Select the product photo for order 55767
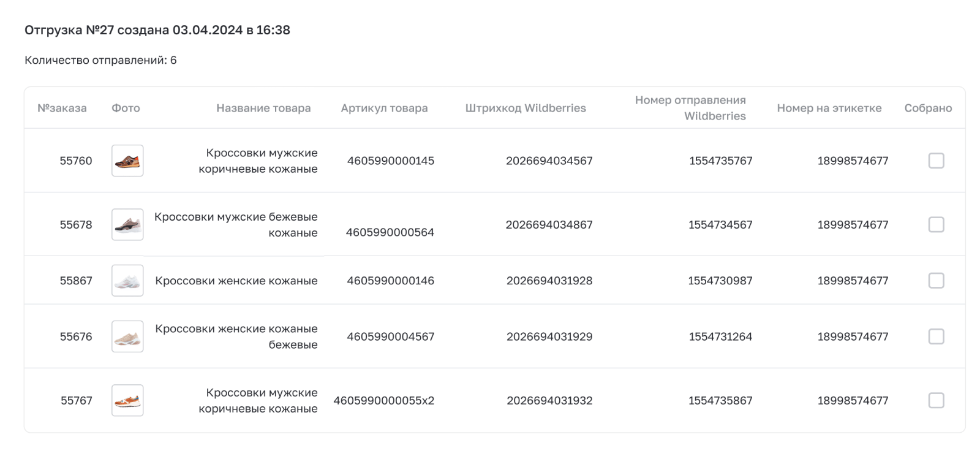This screenshot has height=456, width=980. pos(127,400)
